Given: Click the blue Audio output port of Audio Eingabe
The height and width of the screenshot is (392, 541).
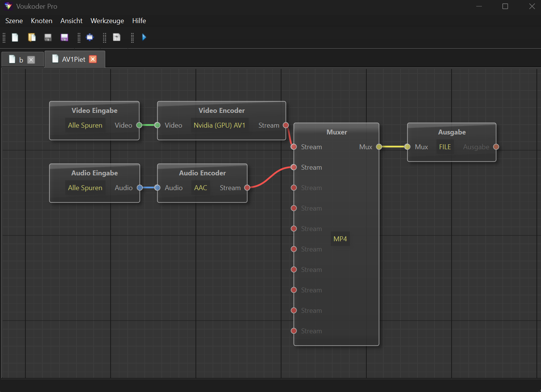Looking at the screenshot, I should pyautogui.click(x=140, y=188).
